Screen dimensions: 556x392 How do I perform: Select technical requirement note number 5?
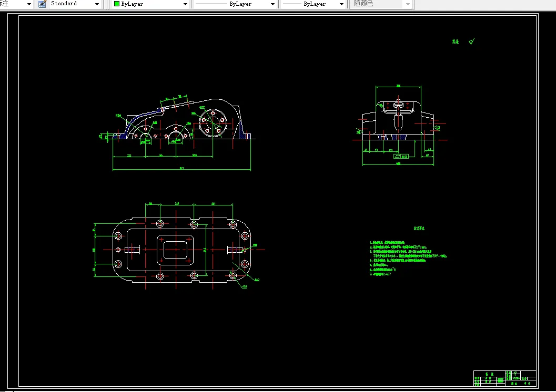[379, 265]
